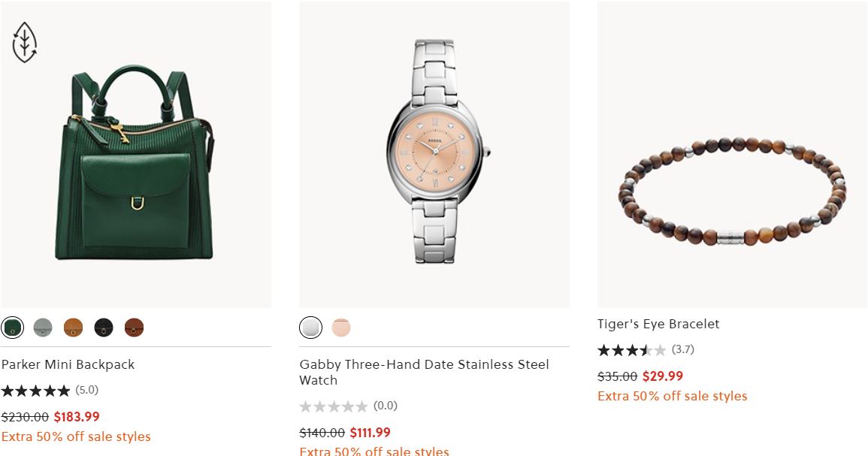Open the Tiger's Eye Bracelet title link
This screenshot has width=868, height=456.
coord(658,324)
